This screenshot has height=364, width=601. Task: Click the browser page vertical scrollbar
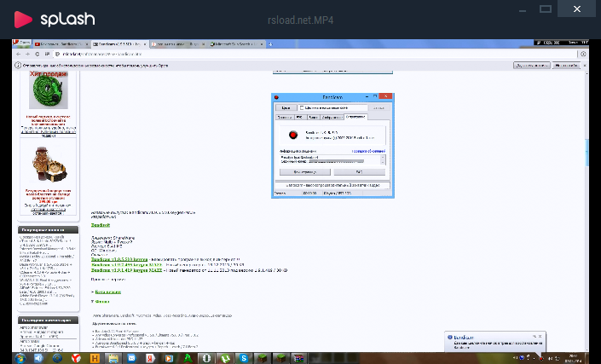coord(587,153)
